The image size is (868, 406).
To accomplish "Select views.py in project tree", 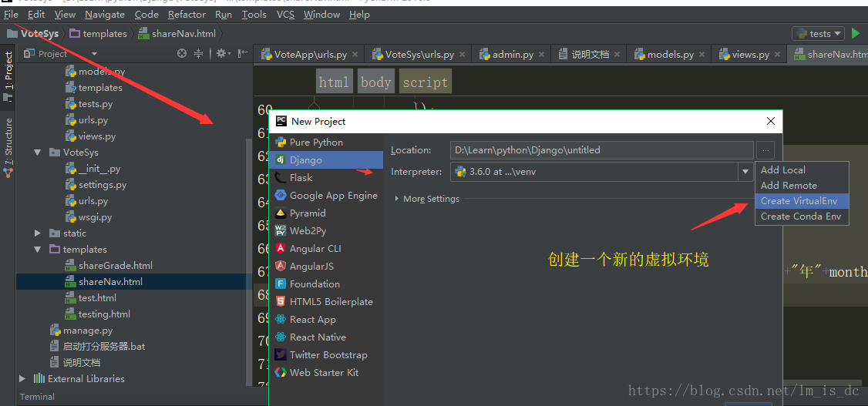I will pyautogui.click(x=97, y=136).
